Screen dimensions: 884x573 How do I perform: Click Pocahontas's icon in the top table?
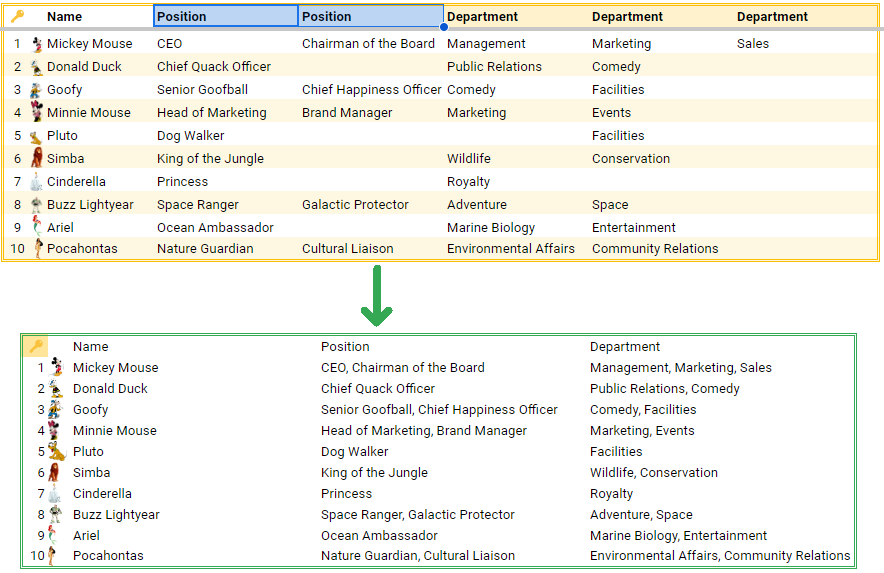point(38,248)
